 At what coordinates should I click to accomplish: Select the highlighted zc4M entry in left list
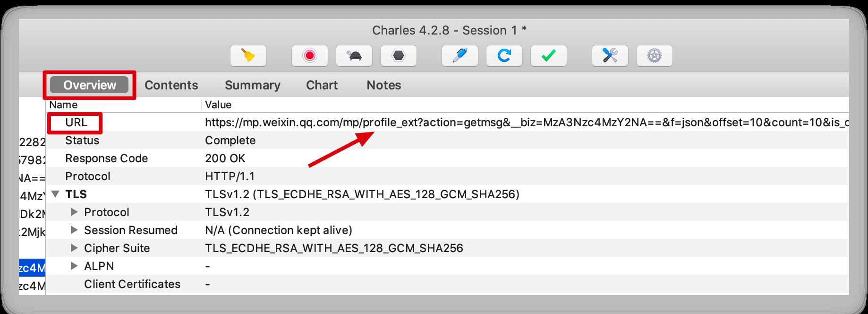click(x=32, y=268)
